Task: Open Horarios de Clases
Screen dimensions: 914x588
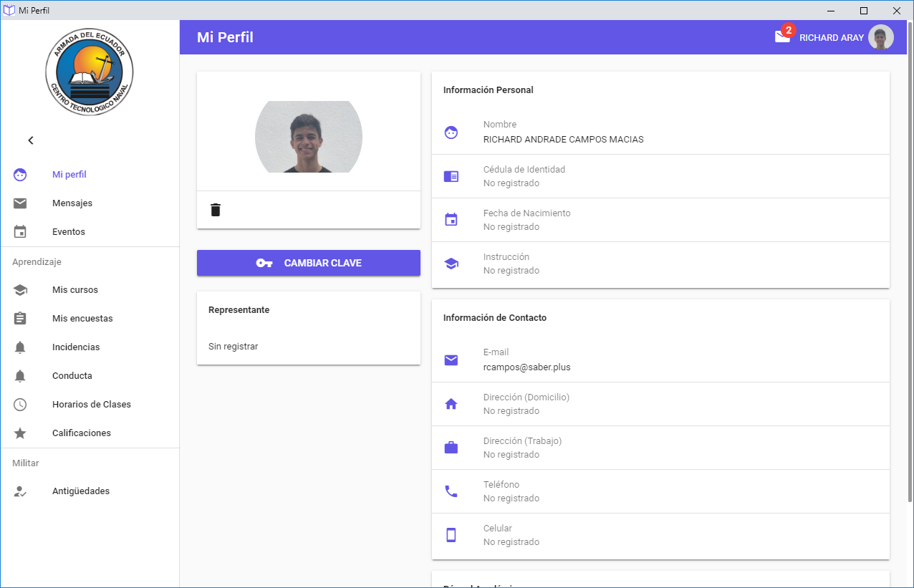Action: 92,405
